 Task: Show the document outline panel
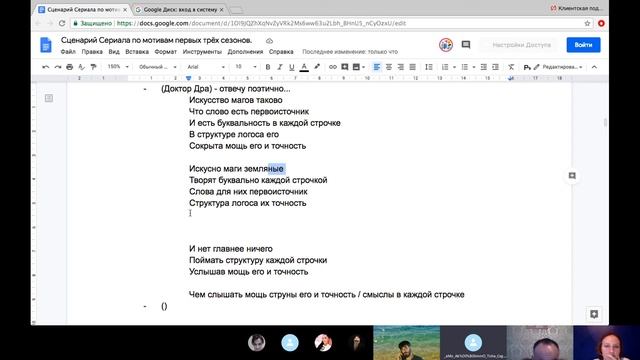coord(49,98)
